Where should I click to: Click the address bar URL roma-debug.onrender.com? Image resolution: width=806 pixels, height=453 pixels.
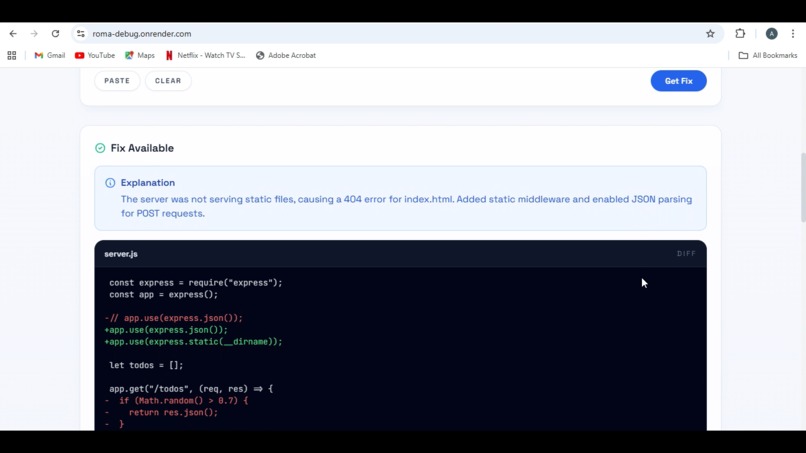point(142,34)
